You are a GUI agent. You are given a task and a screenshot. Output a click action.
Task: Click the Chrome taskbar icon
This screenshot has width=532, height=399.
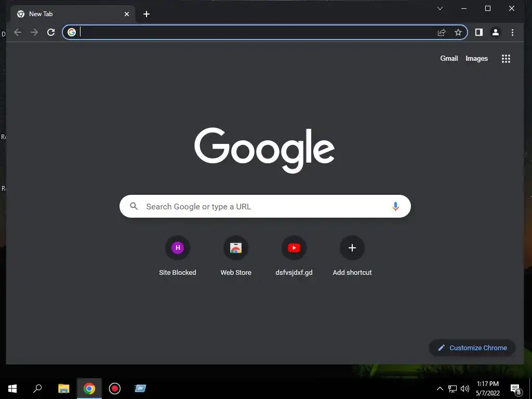(x=89, y=389)
